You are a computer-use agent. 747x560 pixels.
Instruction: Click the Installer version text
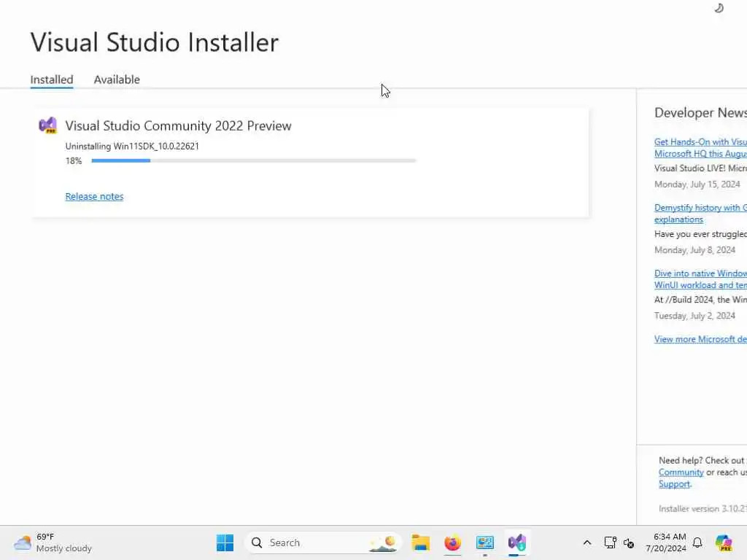(703, 508)
